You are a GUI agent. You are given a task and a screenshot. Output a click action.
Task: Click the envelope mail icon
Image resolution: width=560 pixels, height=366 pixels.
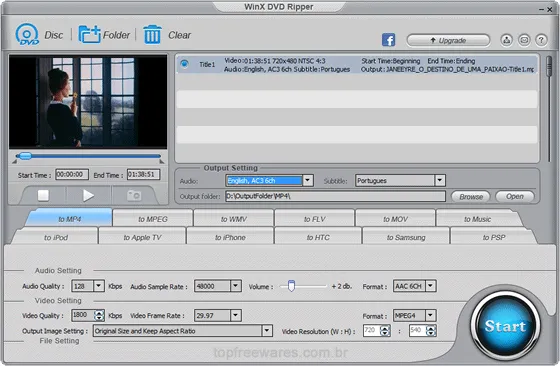pos(524,40)
